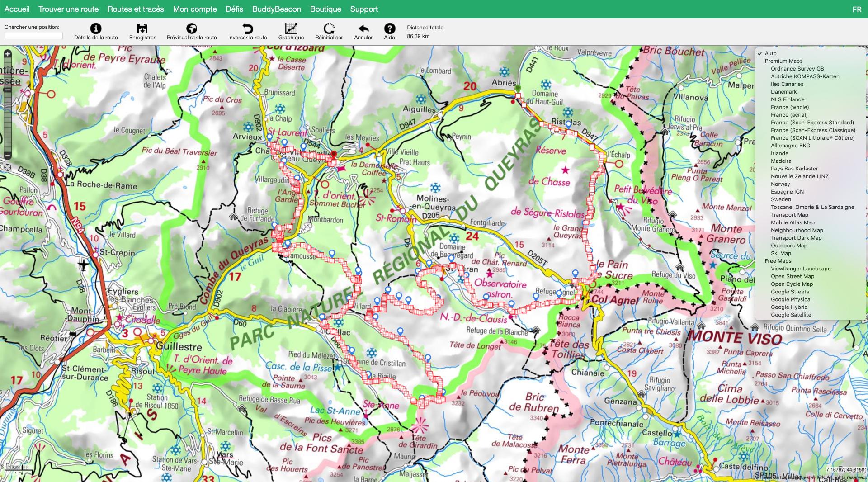Open the Support menu item
This screenshot has height=482, width=868.
pos(364,9)
